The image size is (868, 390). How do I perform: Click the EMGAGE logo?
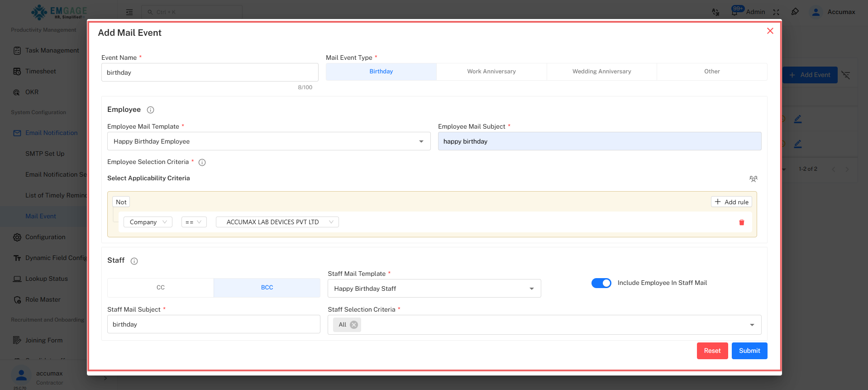pyautogui.click(x=58, y=12)
